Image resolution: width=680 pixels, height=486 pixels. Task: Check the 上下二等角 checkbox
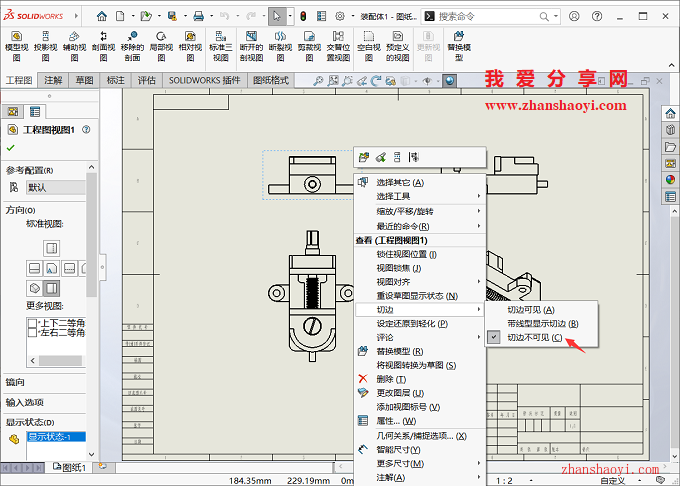[x=32, y=323]
